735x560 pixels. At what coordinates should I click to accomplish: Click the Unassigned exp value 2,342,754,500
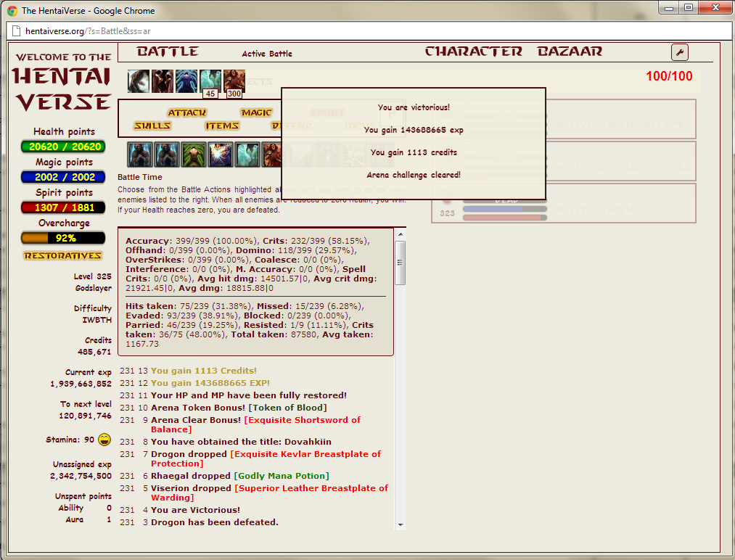81,476
